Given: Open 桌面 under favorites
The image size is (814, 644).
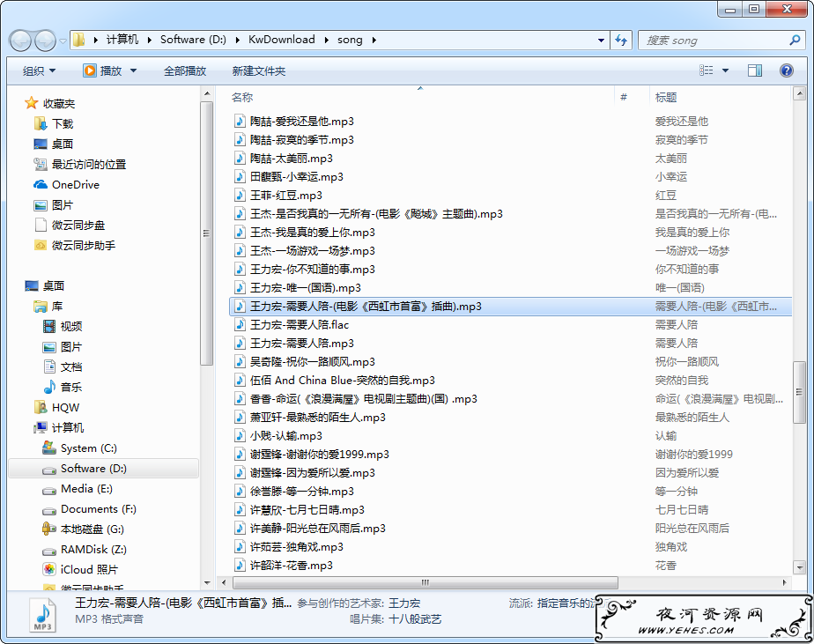Looking at the screenshot, I should [63, 144].
